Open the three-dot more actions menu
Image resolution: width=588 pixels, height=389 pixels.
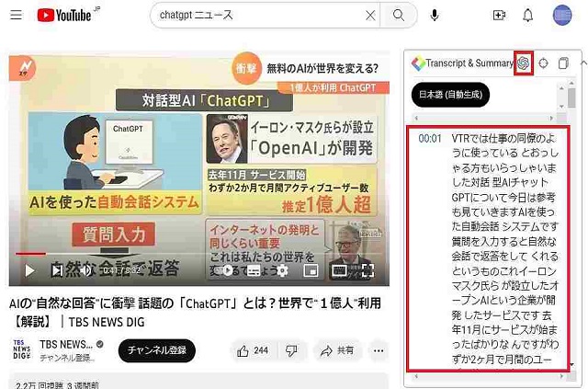pyautogui.click(x=379, y=350)
